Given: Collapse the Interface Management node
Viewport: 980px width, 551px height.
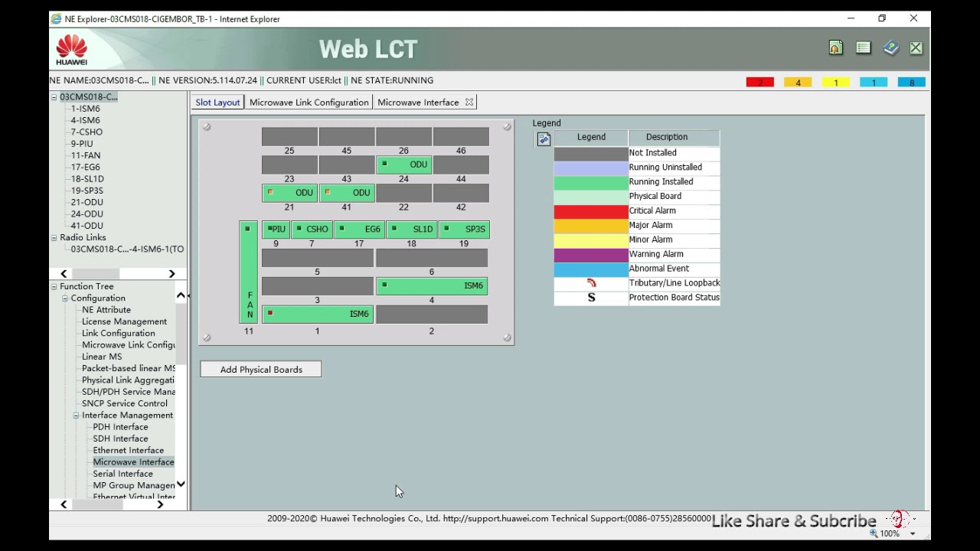Looking at the screenshot, I should (76, 416).
